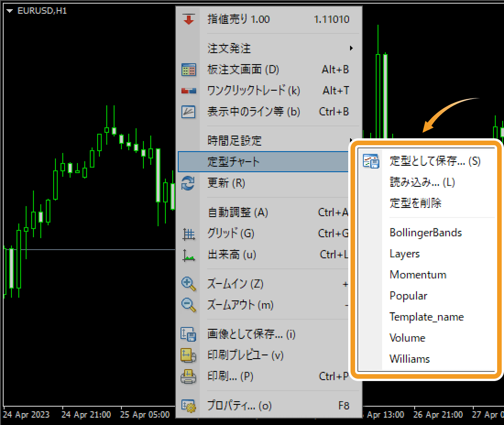Click the Grid (グリッド) icon
This screenshot has height=425, width=504.
[189, 234]
